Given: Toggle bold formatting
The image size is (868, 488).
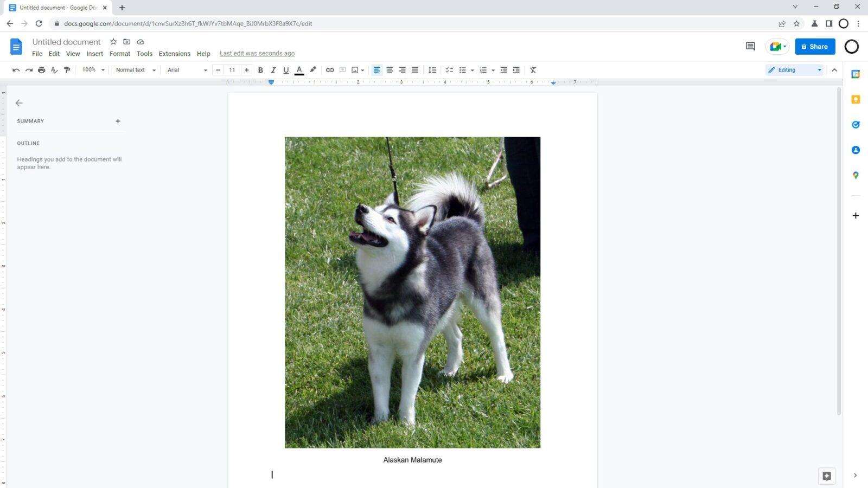Looking at the screenshot, I should (260, 69).
